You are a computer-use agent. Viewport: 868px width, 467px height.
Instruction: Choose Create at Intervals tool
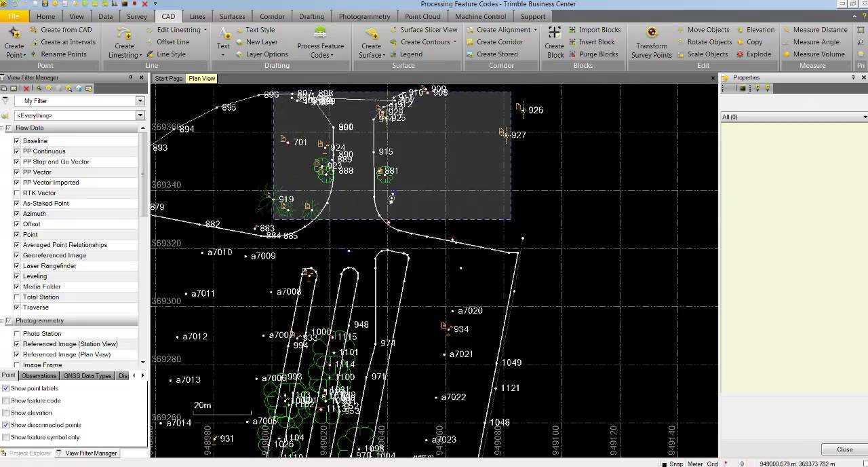[62, 42]
